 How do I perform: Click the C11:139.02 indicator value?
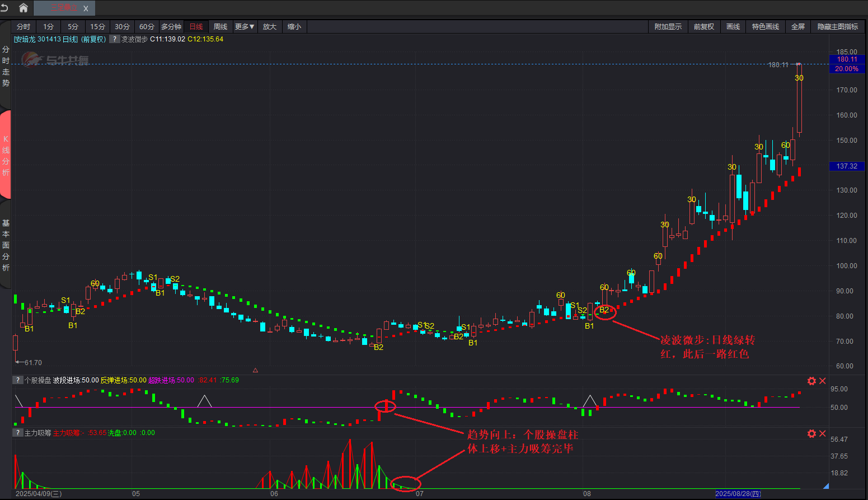[x=167, y=39]
